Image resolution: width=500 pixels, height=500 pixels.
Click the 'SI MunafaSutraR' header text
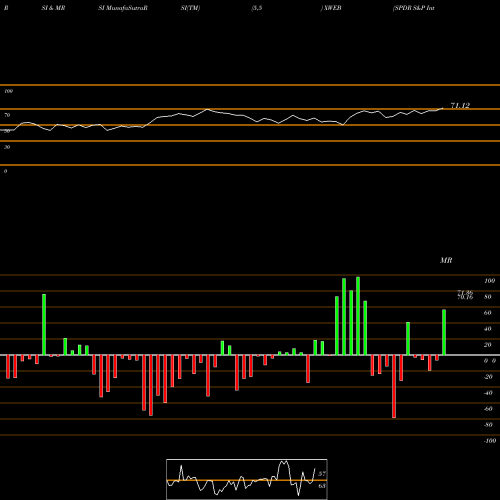coord(123,8)
